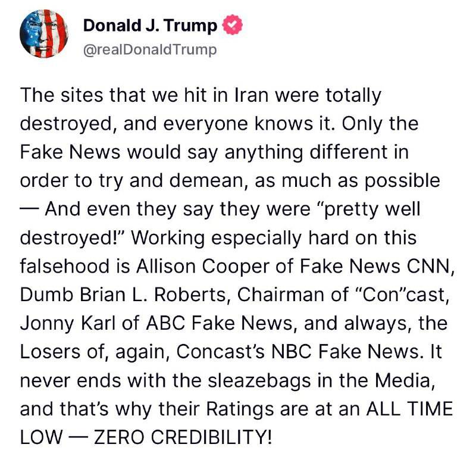The image size is (476, 466).
Task: Click the word "Chairman" in the post
Action: [x=265, y=295]
